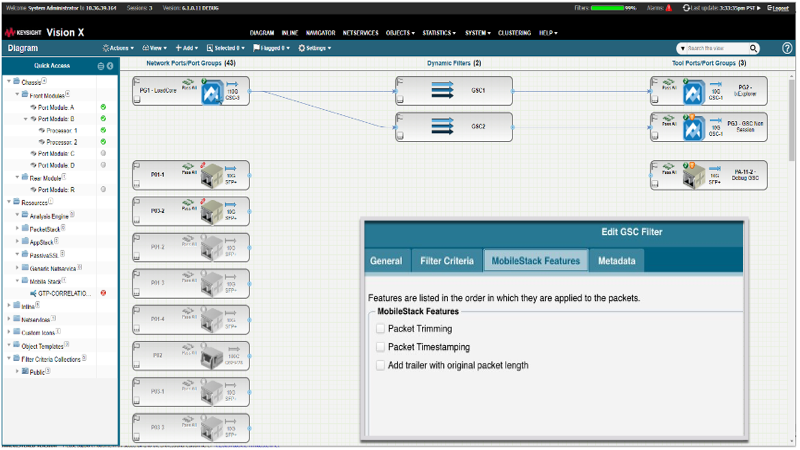Open the Actions dropdown in the toolbar

pos(118,48)
